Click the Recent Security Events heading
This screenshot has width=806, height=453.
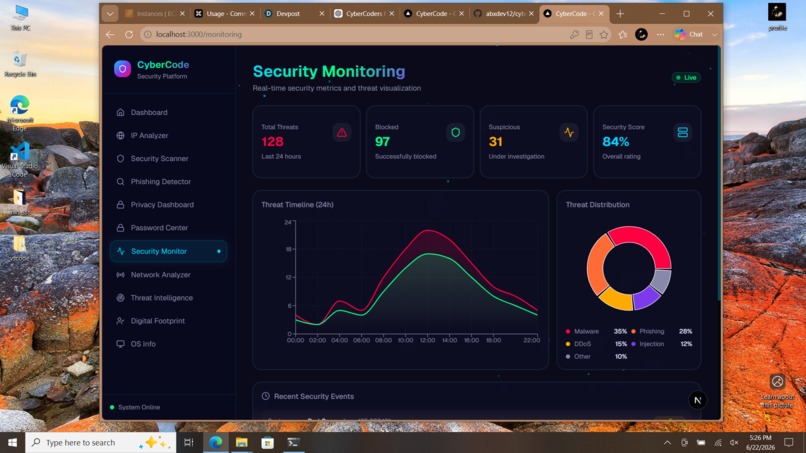coord(314,396)
